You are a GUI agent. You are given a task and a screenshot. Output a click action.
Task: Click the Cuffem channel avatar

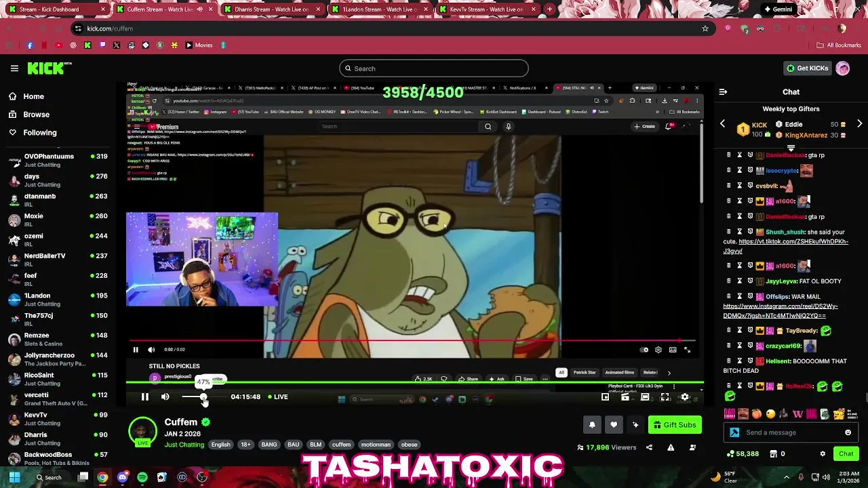coord(142,432)
